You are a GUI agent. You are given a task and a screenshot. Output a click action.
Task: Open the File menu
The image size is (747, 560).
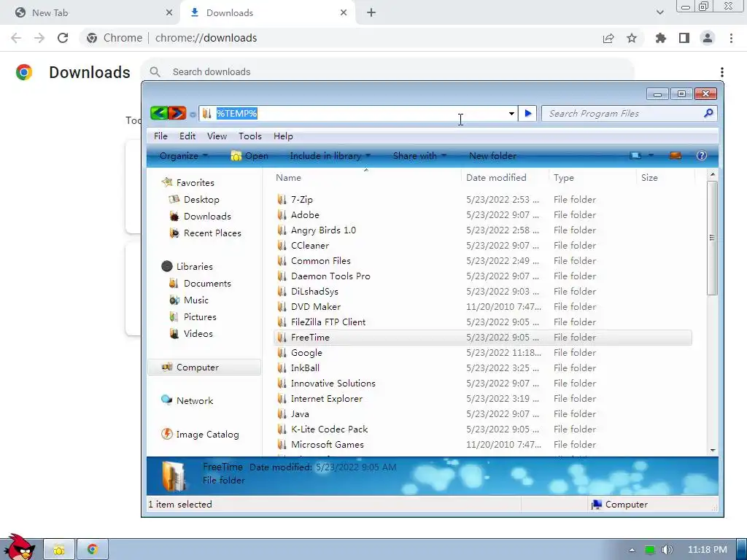tap(160, 136)
